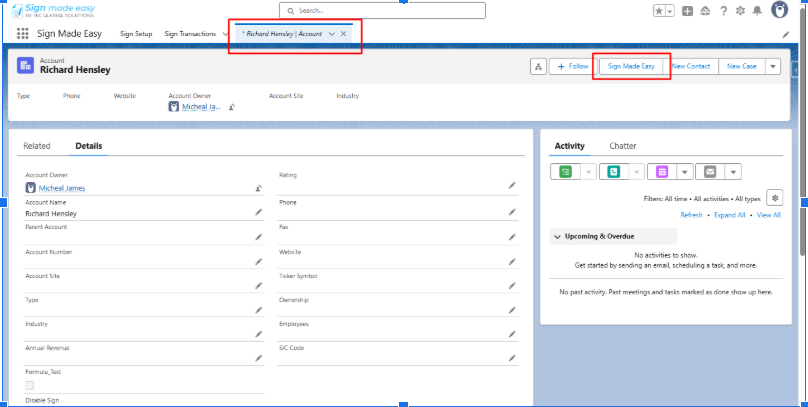Click the New Task green icon
Screen dimensions: 808x407
pyautogui.click(x=565, y=171)
